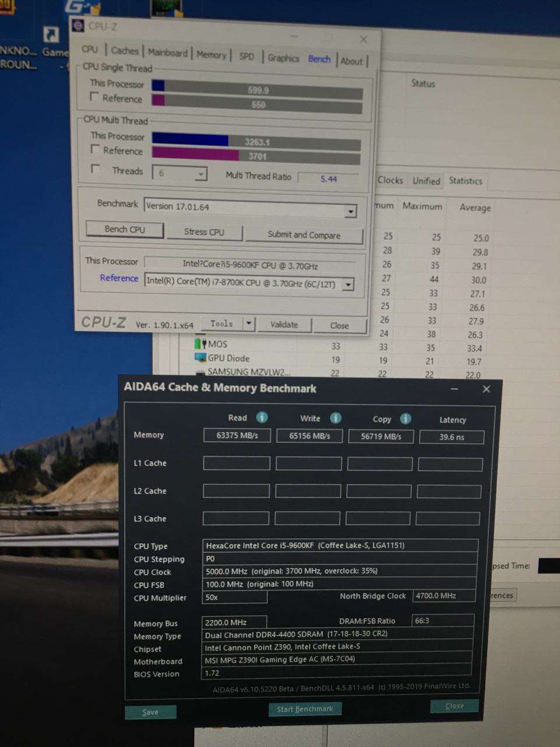Click the Motherboard MSI MPG value

click(337, 659)
